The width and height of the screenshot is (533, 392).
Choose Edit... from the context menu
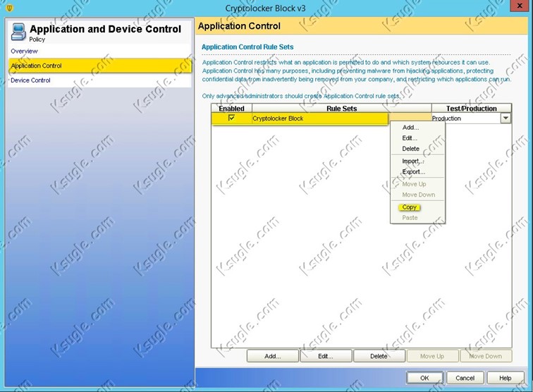(409, 138)
